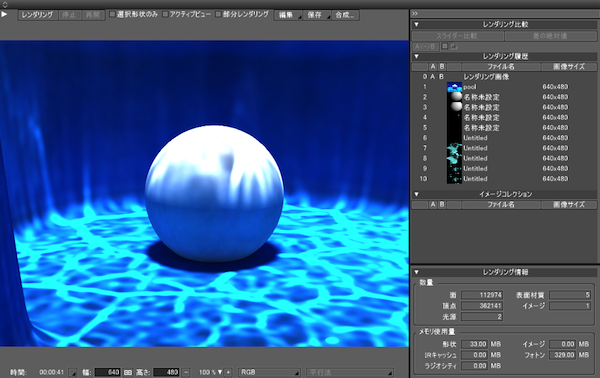The image size is (600, 378).
Task: Select history row 9 Untitled
Action: [504, 169]
